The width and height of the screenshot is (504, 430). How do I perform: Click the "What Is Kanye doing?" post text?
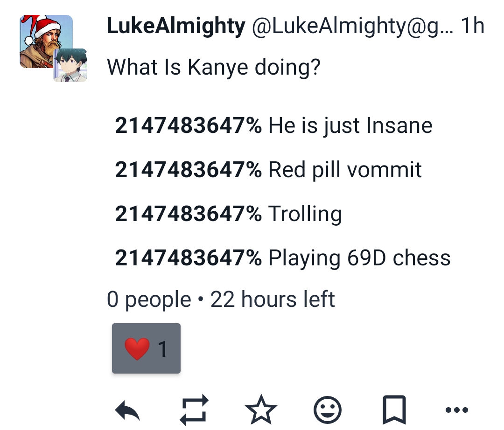(x=214, y=67)
